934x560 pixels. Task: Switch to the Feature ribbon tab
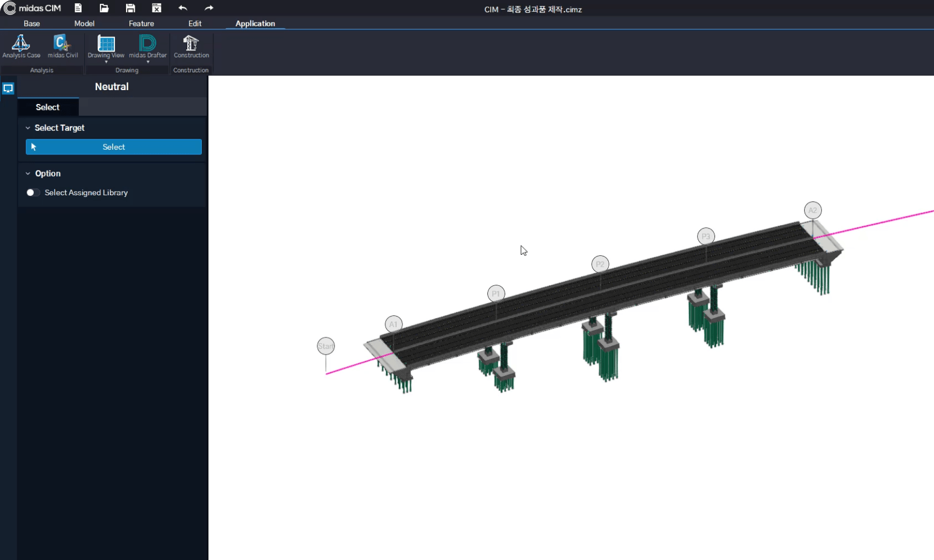pos(141,24)
